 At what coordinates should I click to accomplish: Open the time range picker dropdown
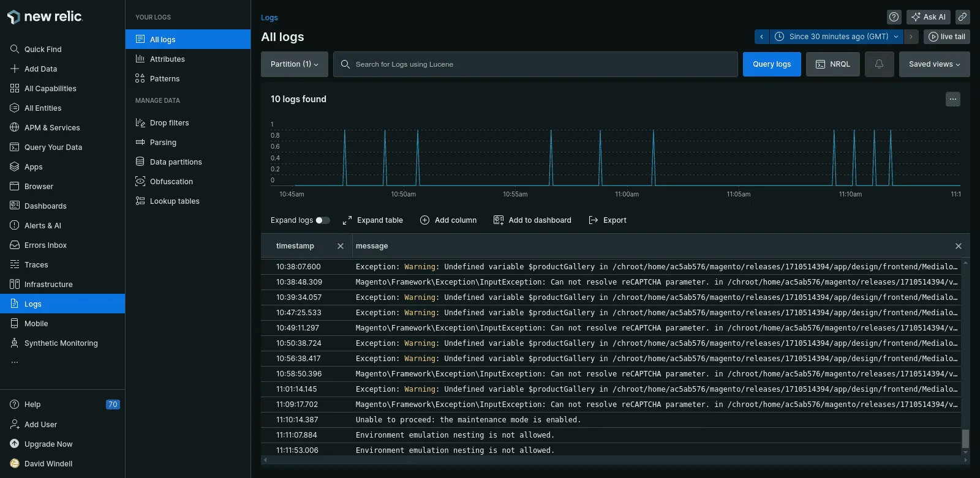[837, 37]
